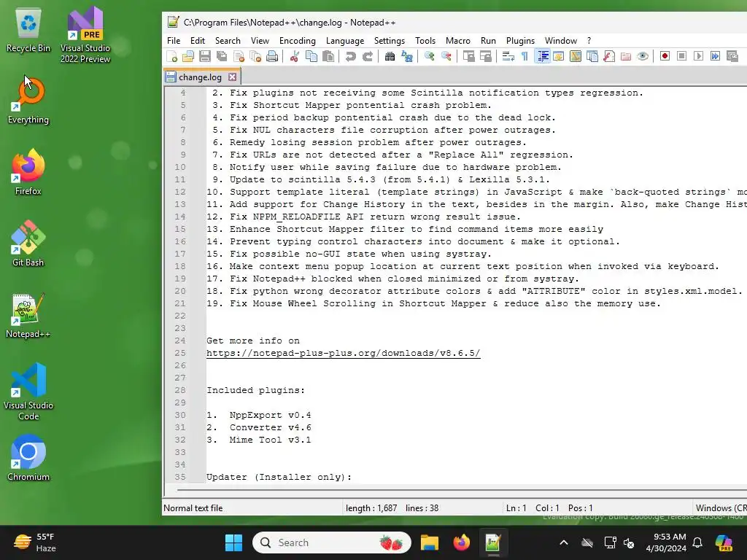Image resolution: width=747 pixels, height=560 pixels.
Task: Open Folder as Workspace icon
Action: pyautogui.click(x=625, y=57)
